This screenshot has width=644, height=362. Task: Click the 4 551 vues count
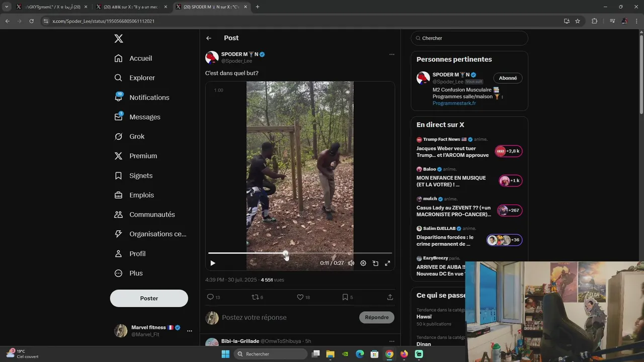[272, 280]
